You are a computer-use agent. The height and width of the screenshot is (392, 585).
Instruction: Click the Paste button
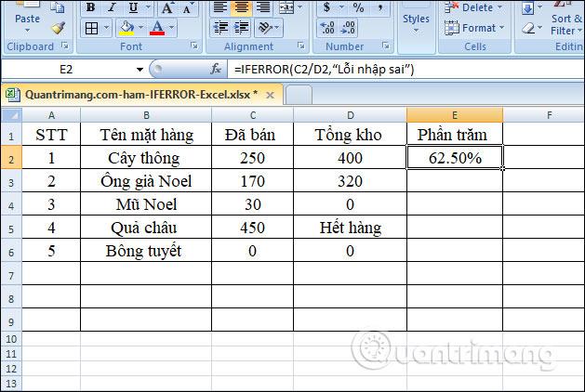pos(27,19)
